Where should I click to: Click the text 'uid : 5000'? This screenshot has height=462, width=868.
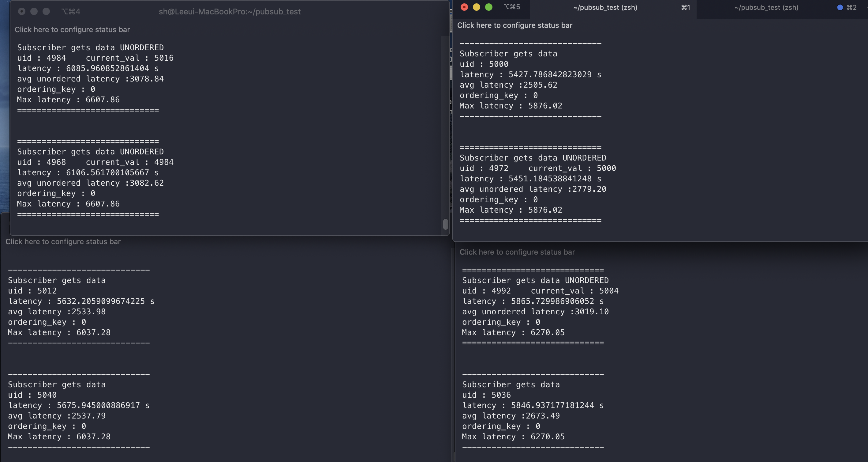[484, 64]
